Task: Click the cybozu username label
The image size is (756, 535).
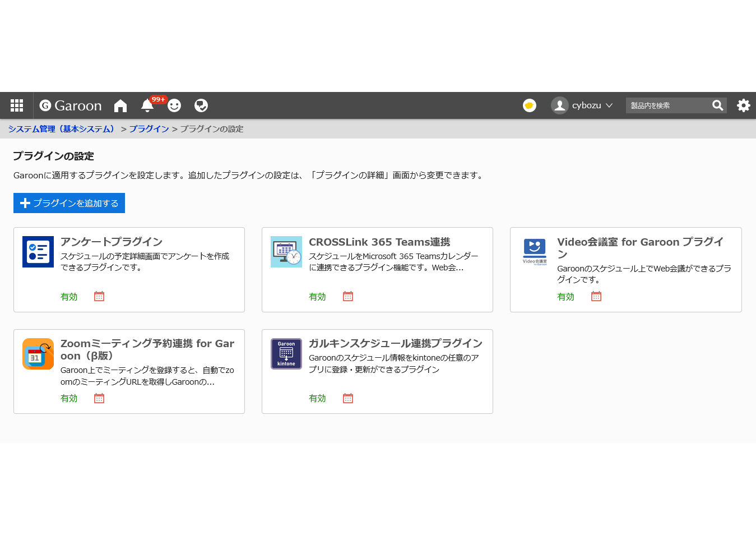Action: point(586,105)
